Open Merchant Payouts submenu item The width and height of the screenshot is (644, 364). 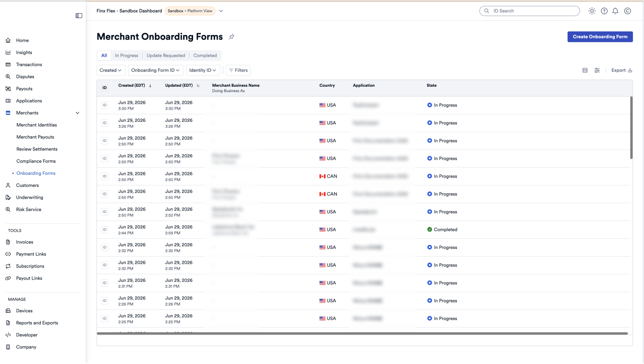pos(35,137)
